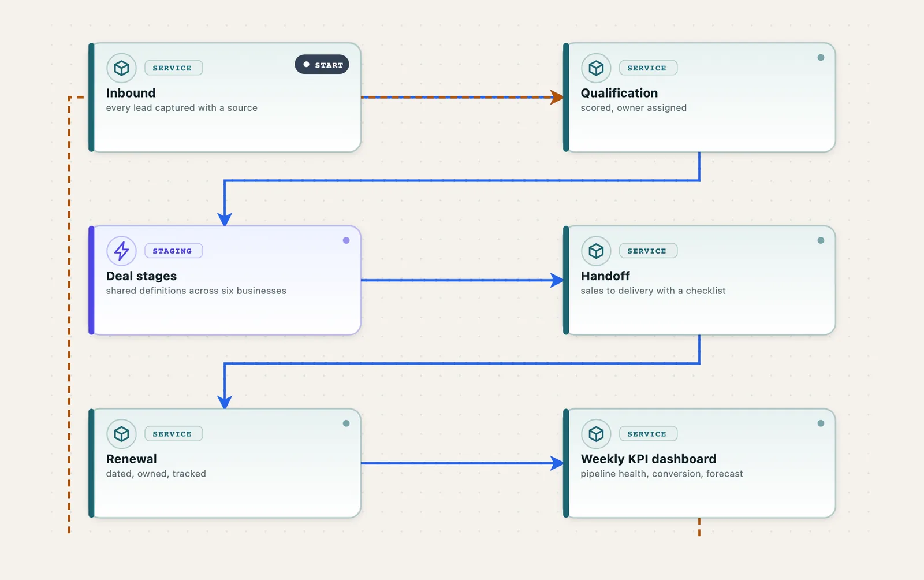Screen dimensions: 924x580
Task: Click the cube icon on Weekly KPI dashboard
Action: click(x=596, y=434)
